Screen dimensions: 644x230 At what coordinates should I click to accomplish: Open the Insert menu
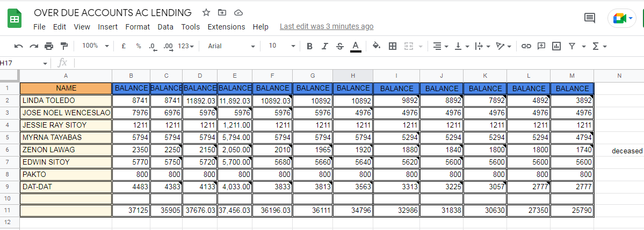click(107, 27)
